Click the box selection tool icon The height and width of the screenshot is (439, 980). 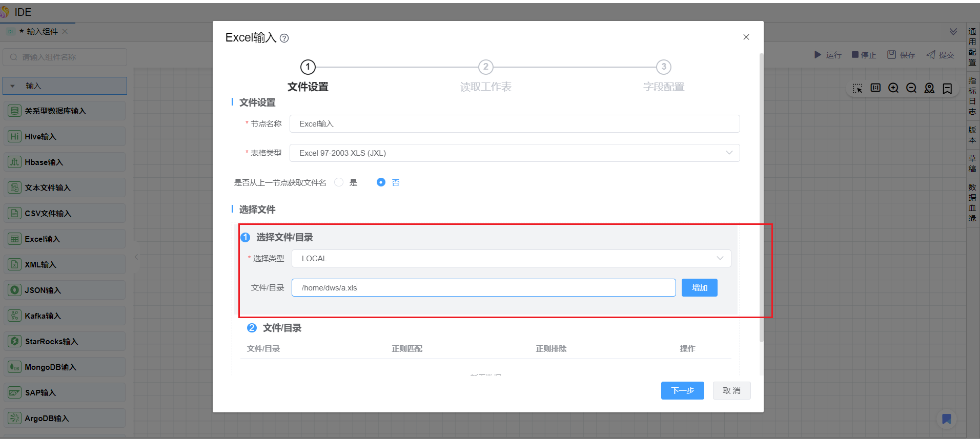coord(857,88)
